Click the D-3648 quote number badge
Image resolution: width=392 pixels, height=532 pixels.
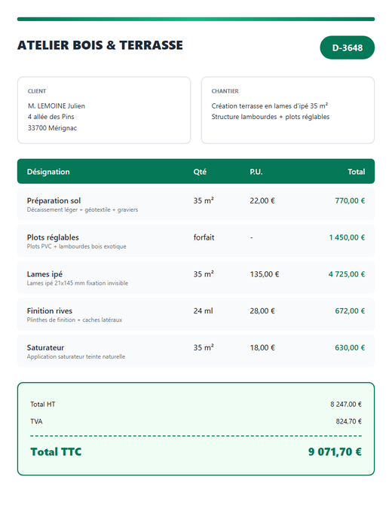click(x=347, y=47)
